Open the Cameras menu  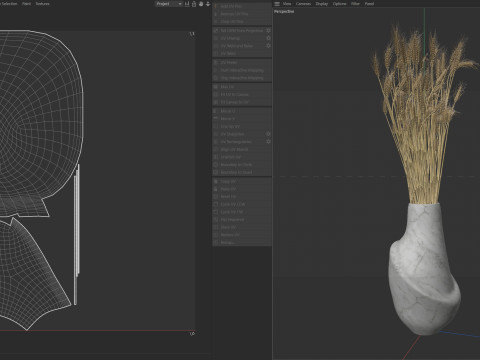click(x=303, y=4)
